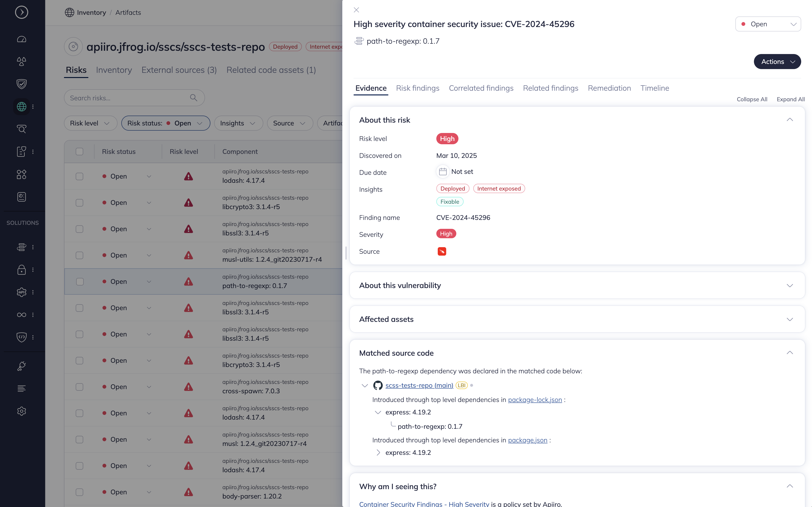
Task: Close the risk details side panel
Action: point(356,10)
